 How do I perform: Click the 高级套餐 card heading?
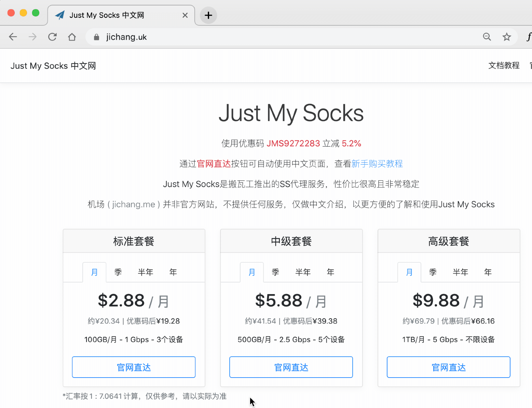(449, 241)
